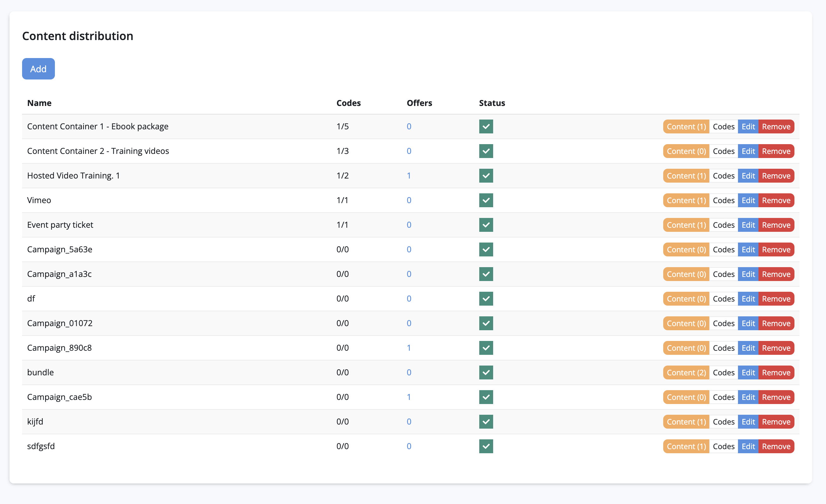
Task: Open Codes for Training videos container
Action: click(x=723, y=151)
